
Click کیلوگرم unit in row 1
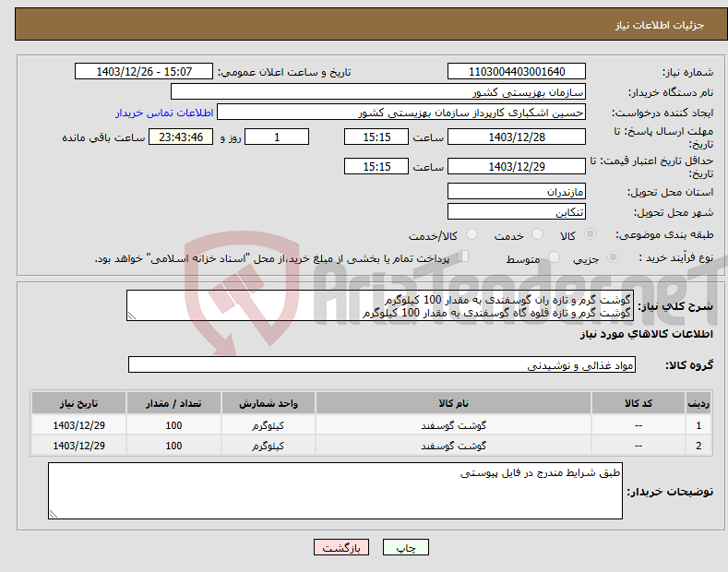tap(268, 425)
